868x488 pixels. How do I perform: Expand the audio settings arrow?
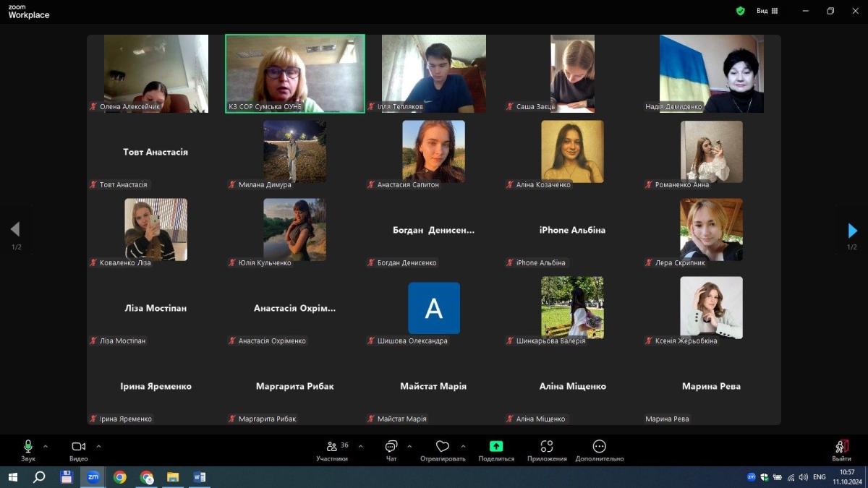click(x=46, y=446)
